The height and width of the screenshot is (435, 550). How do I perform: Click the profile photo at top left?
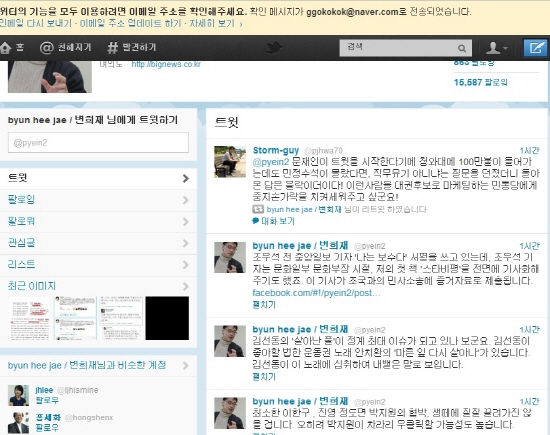(50, 77)
